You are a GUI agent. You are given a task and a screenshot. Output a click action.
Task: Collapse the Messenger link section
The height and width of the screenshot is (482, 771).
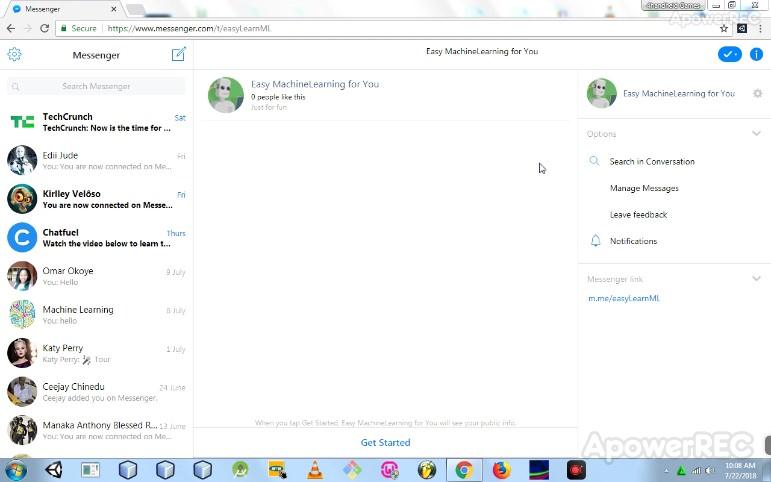pos(756,278)
